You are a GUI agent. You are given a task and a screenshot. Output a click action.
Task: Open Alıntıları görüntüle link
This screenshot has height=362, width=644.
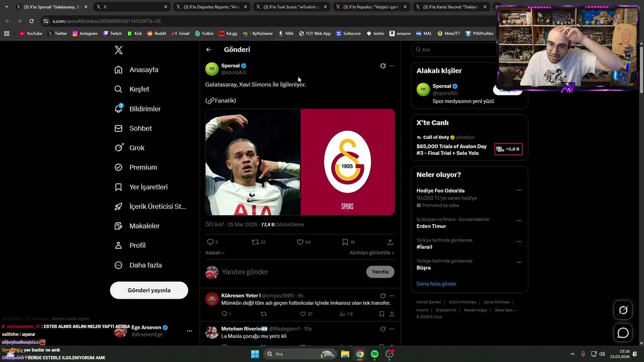(372, 253)
